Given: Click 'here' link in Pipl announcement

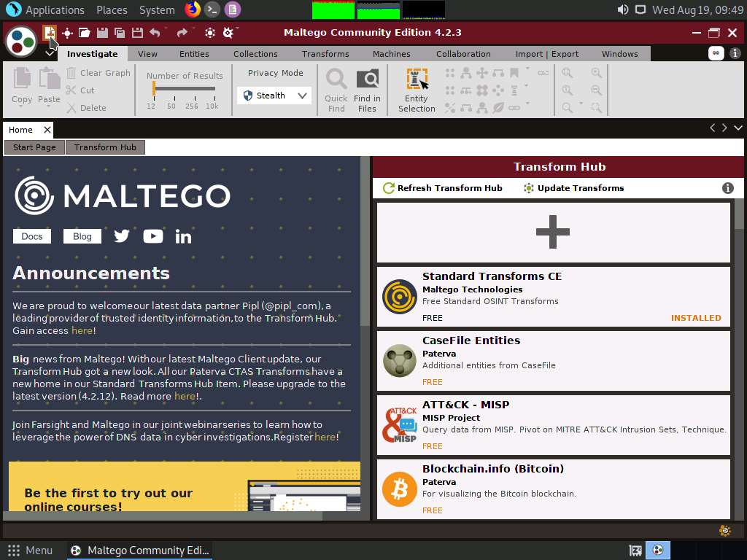Looking at the screenshot, I should coord(82,330).
